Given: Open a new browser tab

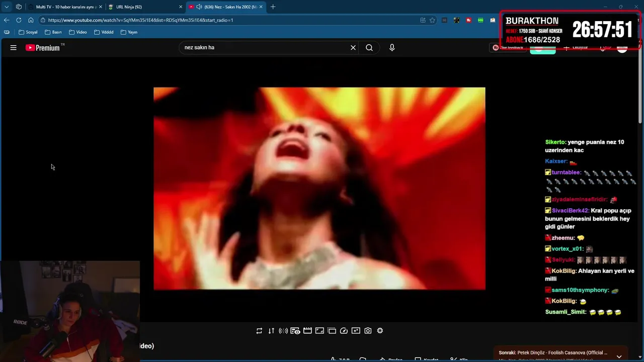Looking at the screenshot, I should click(x=273, y=7).
